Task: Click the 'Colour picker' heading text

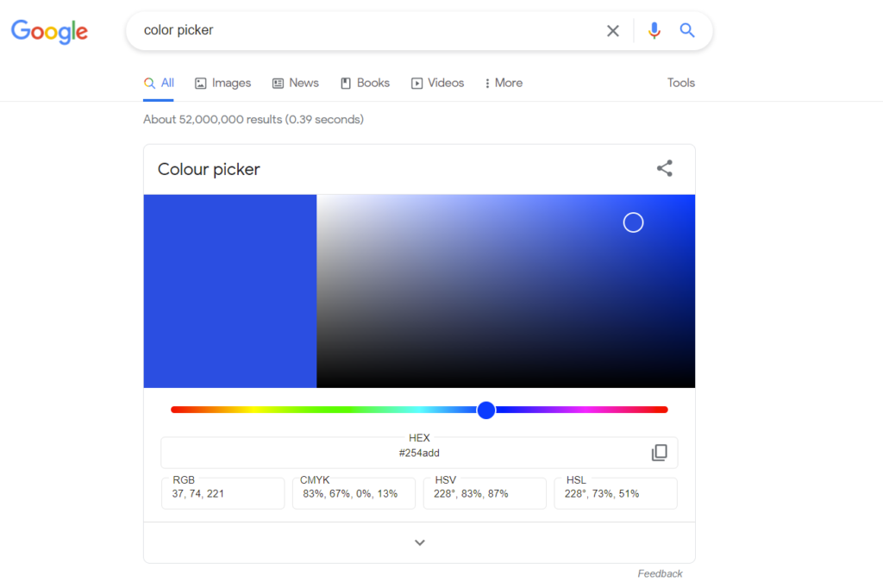Action: point(209,170)
